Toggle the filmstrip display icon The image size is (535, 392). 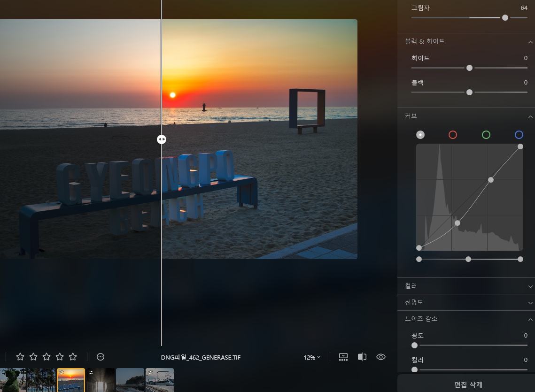(x=343, y=357)
